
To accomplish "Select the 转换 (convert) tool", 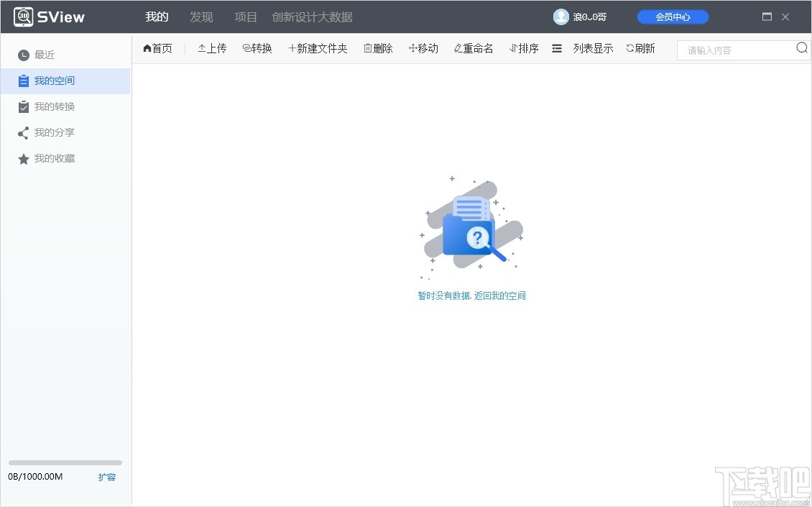I will [x=257, y=48].
